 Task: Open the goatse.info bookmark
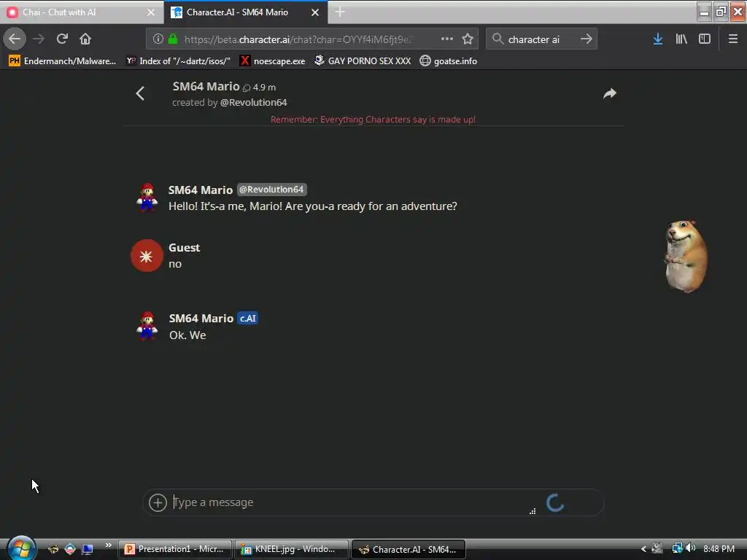(x=449, y=61)
